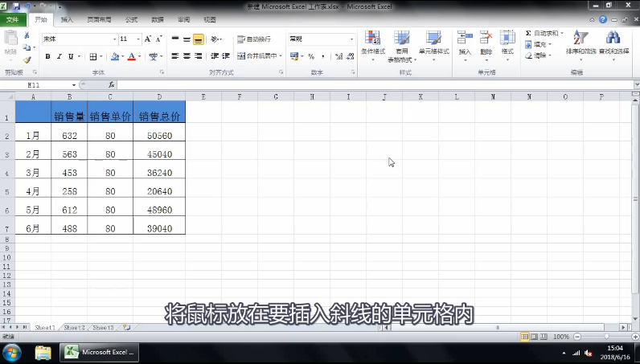The image size is (640, 364).
Task: Toggle italic text formatting
Action: tap(59, 56)
